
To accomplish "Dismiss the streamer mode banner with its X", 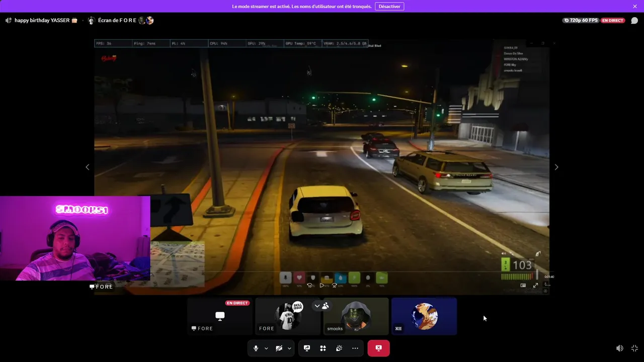I will (x=635, y=7).
